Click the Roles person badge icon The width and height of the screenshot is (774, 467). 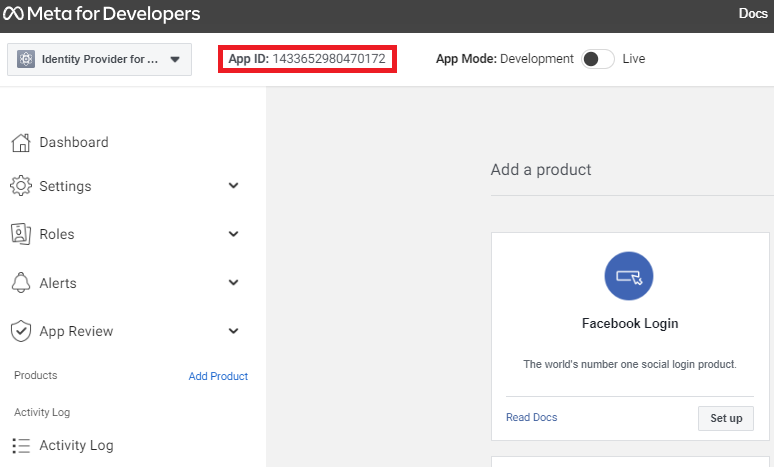tap(20, 234)
